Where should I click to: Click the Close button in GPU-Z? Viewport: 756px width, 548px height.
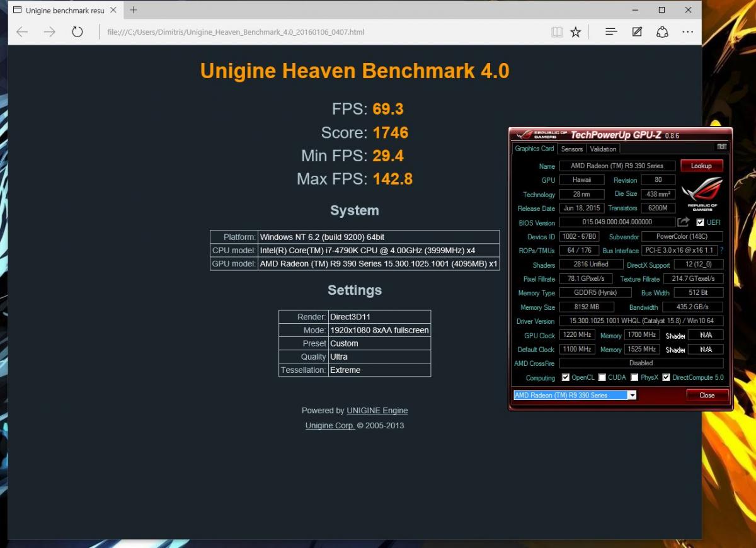(x=707, y=396)
